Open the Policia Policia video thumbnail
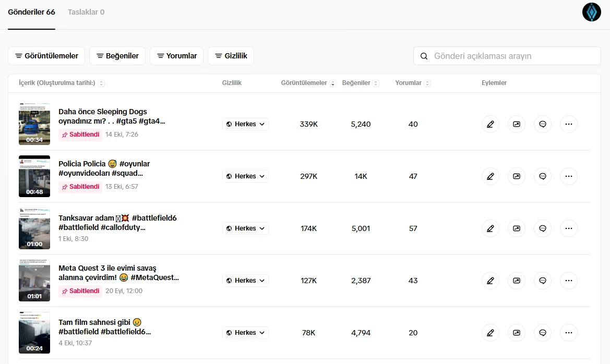 point(34,176)
